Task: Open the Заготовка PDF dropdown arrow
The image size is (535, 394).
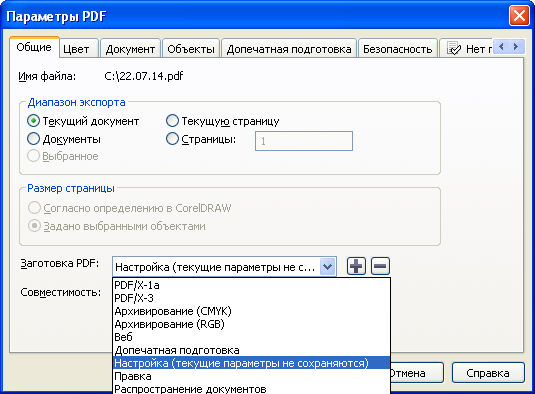Action: pyautogui.click(x=328, y=266)
